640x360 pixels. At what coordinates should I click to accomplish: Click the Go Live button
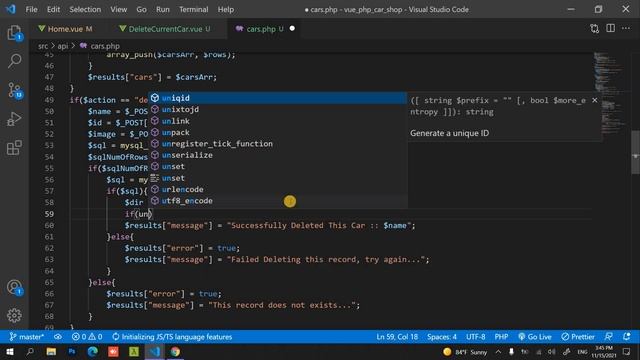[x=535, y=337]
